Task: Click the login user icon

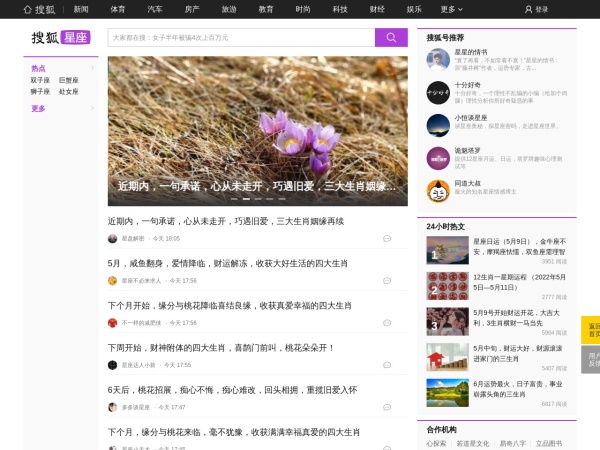Action: (x=528, y=9)
